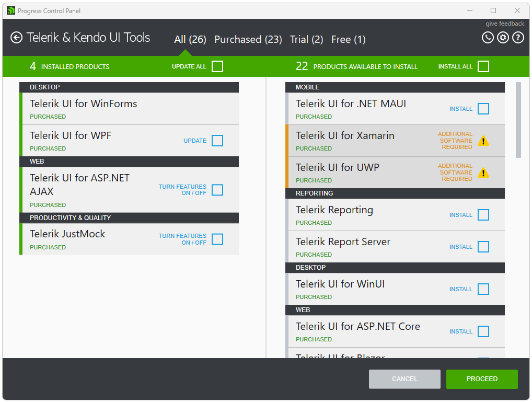Check install for Telerik UI for .NET MAUI
This screenshot has width=532, height=402.
coord(483,109)
